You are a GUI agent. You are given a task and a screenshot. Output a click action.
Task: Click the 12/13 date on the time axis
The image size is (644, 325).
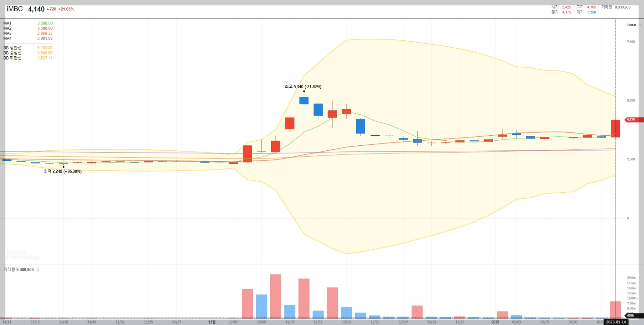[346, 322]
